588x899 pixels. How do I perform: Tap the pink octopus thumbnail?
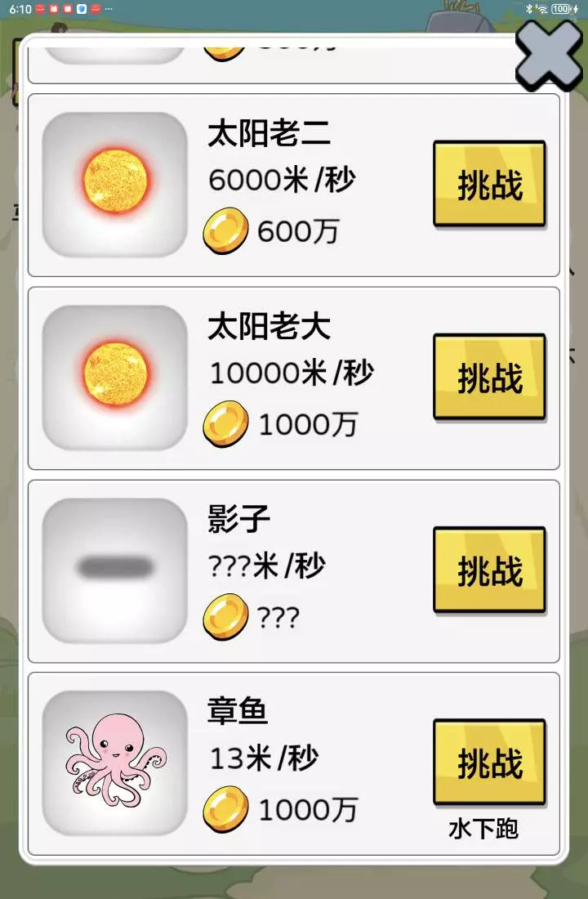(115, 763)
